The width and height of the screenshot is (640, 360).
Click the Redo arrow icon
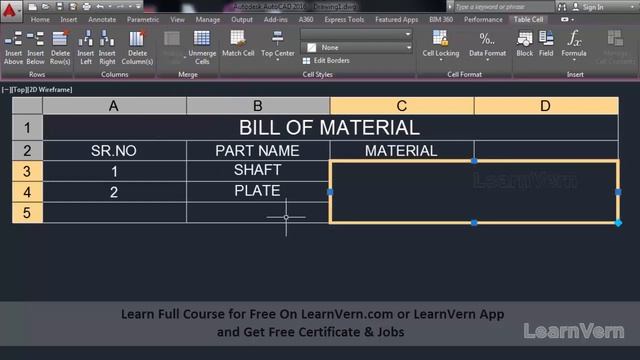(120, 7)
